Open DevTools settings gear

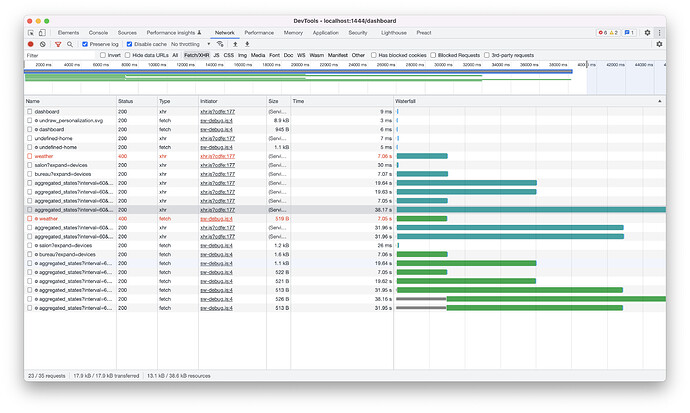[x=647, y=32]
